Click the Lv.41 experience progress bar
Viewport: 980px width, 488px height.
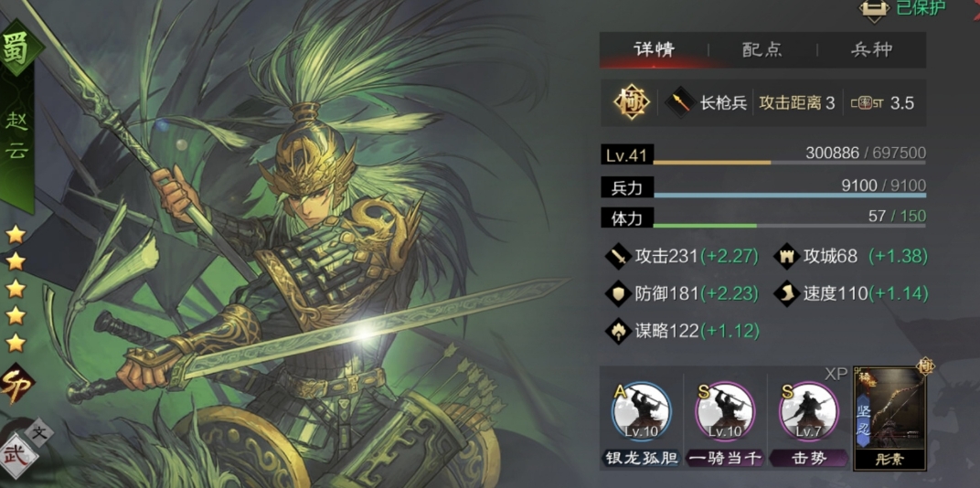(x=790, y=163)
